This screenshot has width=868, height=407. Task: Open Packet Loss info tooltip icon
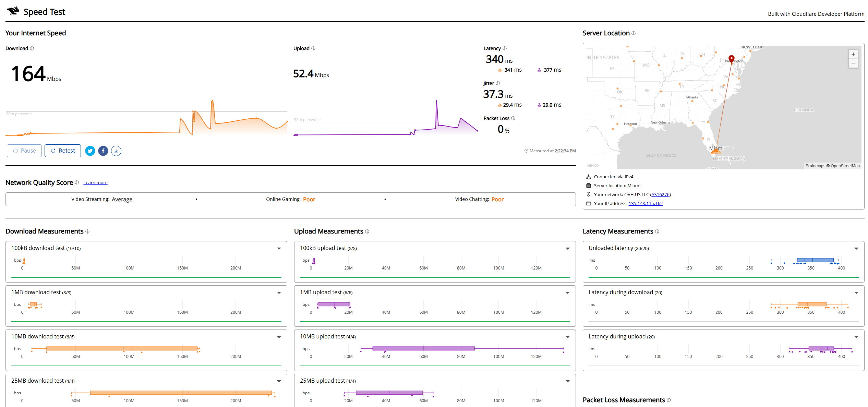[513, 118]
